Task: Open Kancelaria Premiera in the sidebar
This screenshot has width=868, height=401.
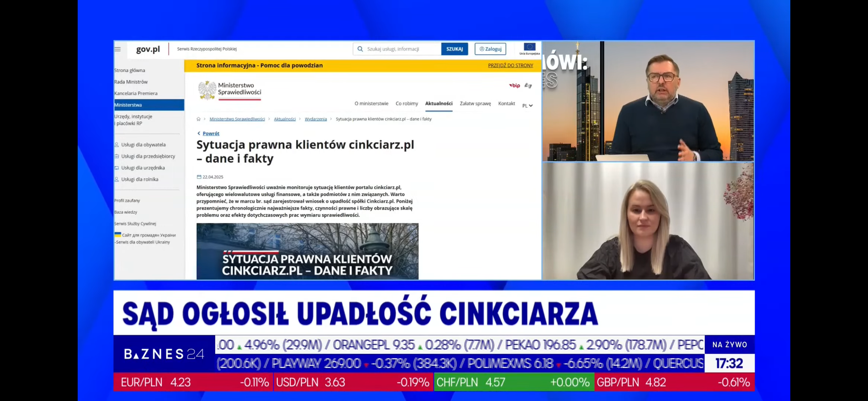Action: coord(136,93)
